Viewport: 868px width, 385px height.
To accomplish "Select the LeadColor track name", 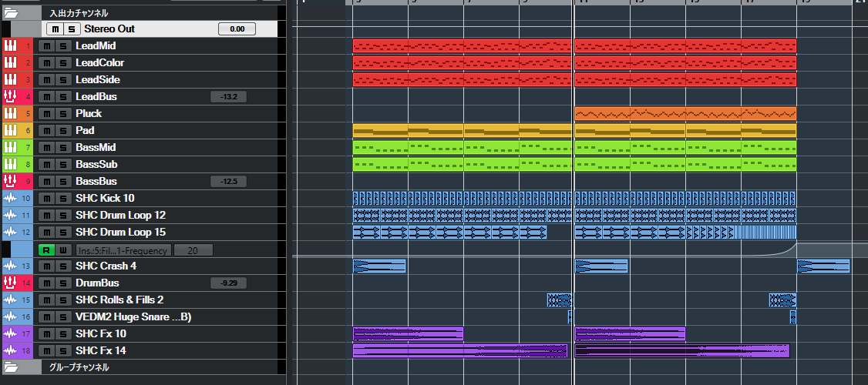I will tap(99, 62).
